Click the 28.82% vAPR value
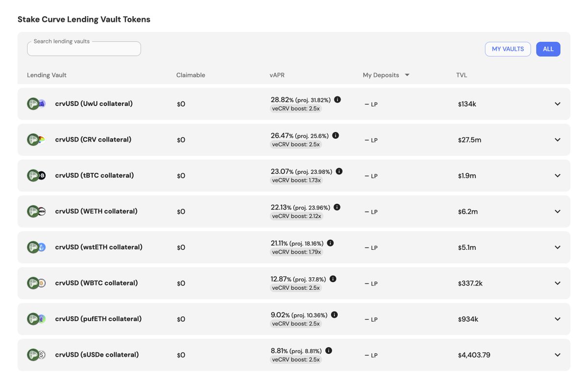The height and width of the screenshot is (389, 588). point(282,99)
